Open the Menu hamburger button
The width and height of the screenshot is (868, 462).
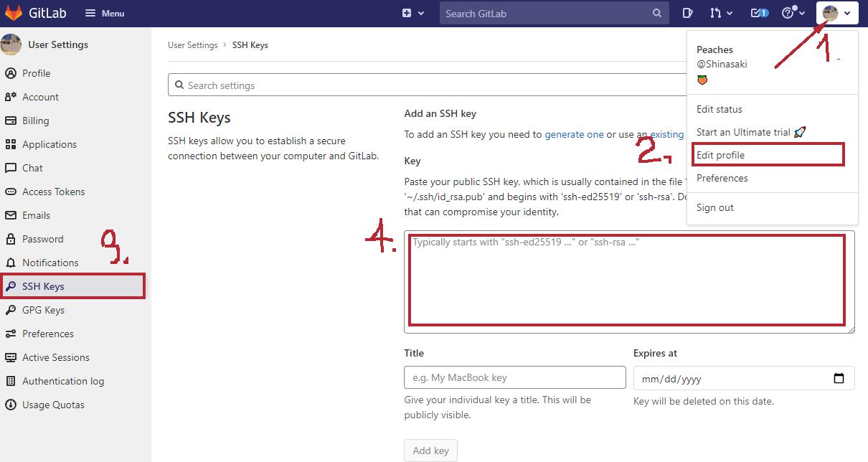tap(104, 13)
